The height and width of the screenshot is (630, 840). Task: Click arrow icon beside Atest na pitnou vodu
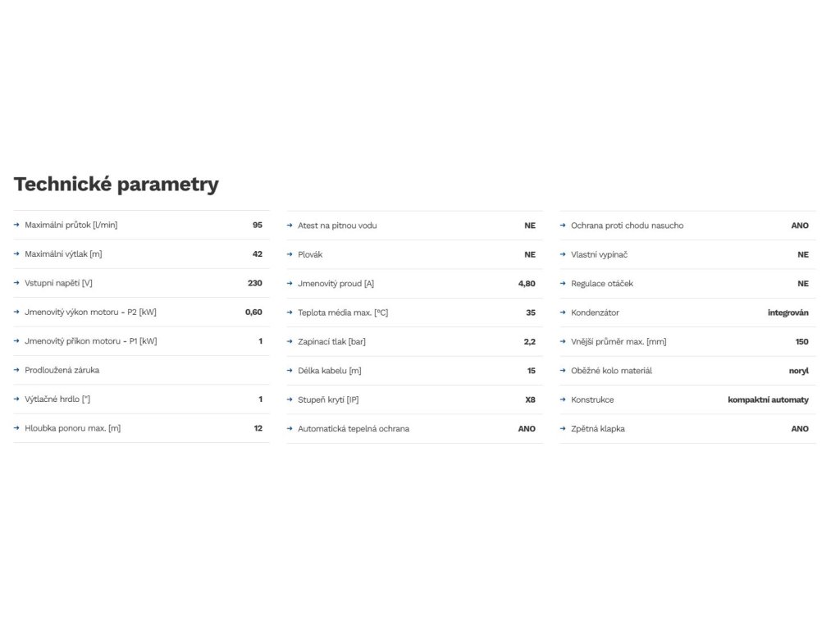290,226
